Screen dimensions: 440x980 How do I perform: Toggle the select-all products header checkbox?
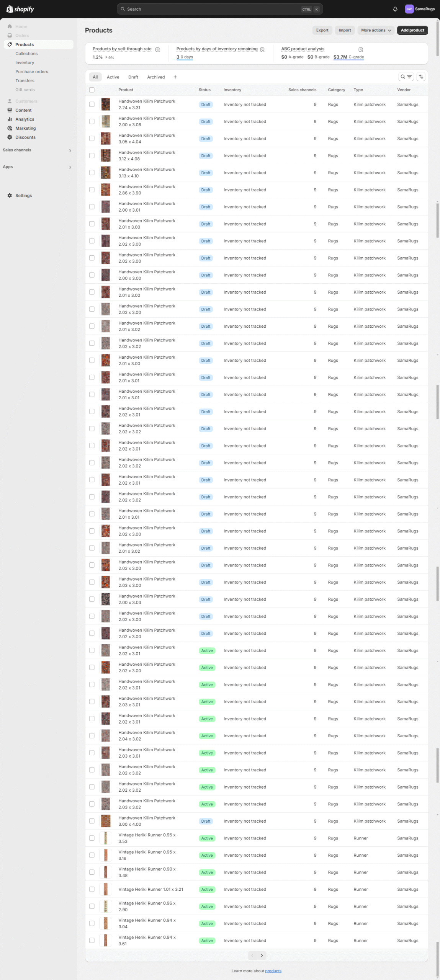(92, 90)
